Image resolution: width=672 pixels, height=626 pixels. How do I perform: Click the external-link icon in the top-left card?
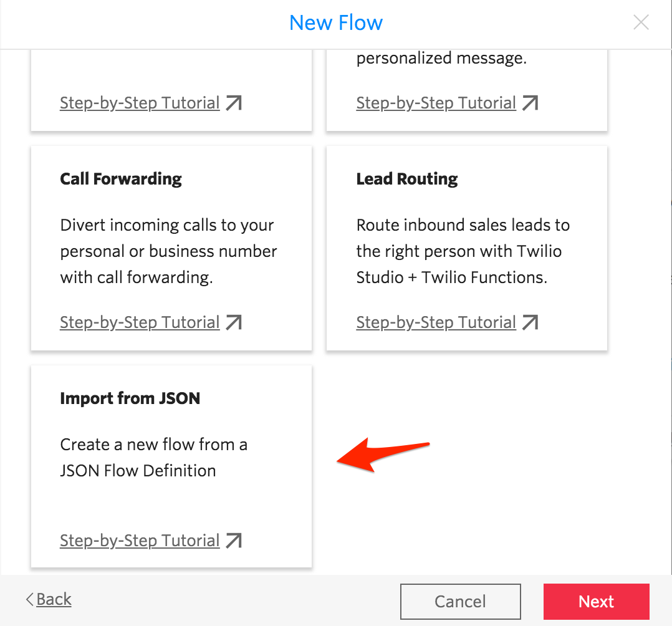(x=234, y=102)
